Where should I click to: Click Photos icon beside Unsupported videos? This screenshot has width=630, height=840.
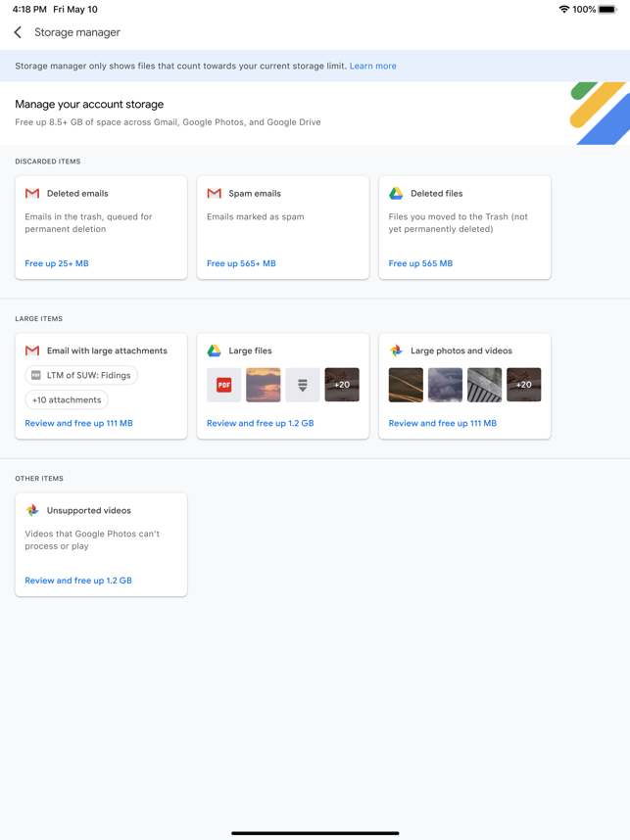point(32,510)
